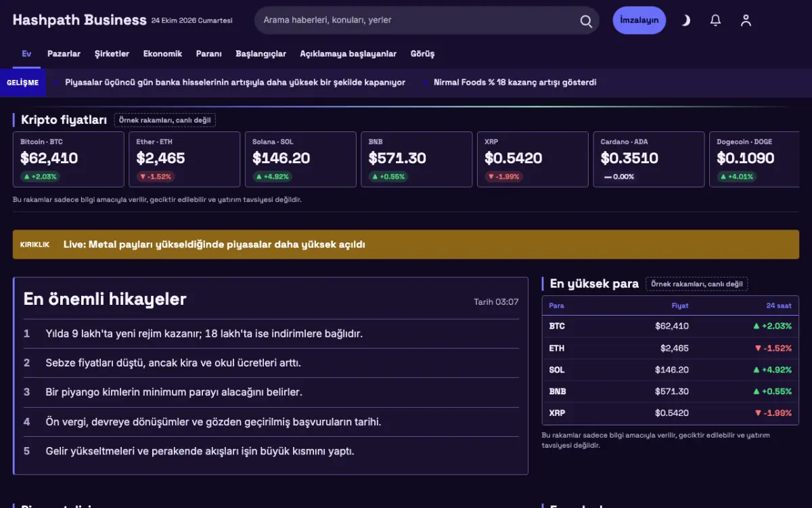
Task: Toggle dark mode moon icon
Action: pos(685,20)
